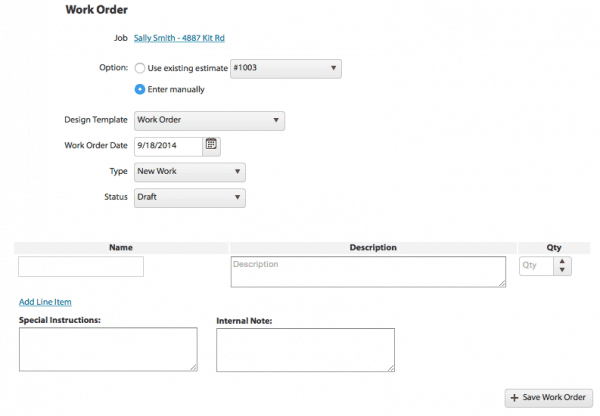
Task: Expand the Type dropdown showing New Work
Action: point(189,172)
